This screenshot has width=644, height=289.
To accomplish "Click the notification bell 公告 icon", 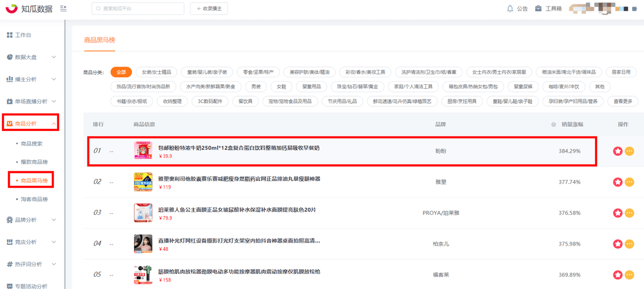I will (x=510, y=9).
